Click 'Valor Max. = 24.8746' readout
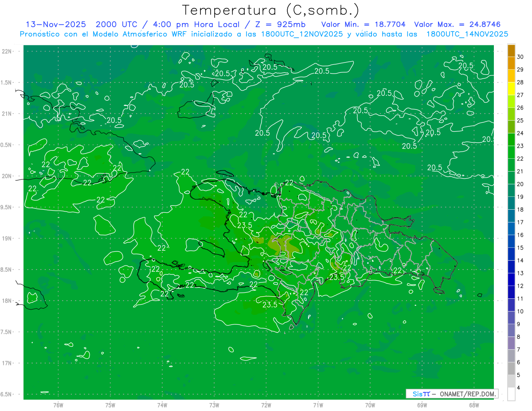 pyautogui.click(x=458, y=24)
